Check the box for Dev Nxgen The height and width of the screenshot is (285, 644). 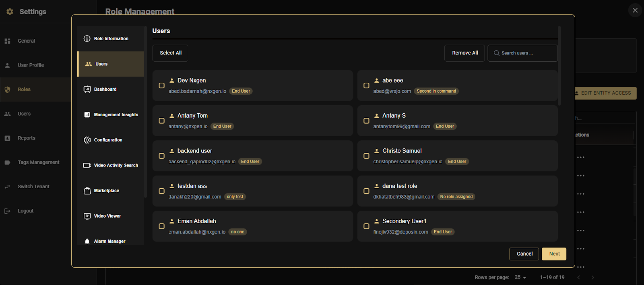[161, 85]
